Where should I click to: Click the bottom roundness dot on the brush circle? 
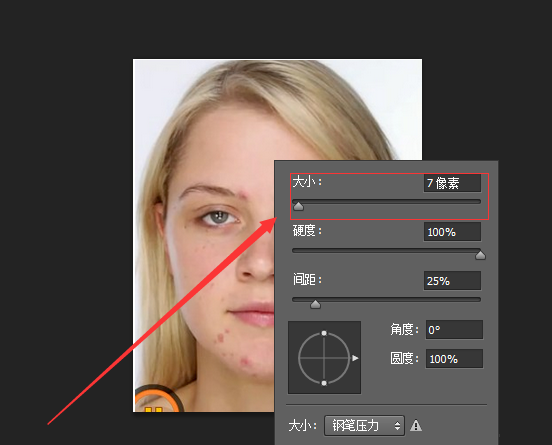324,383
